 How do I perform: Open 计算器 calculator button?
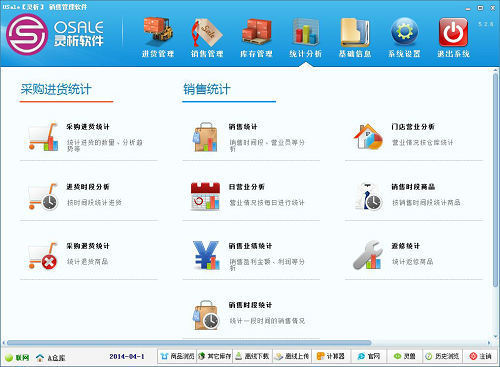[x=331, y=356]
